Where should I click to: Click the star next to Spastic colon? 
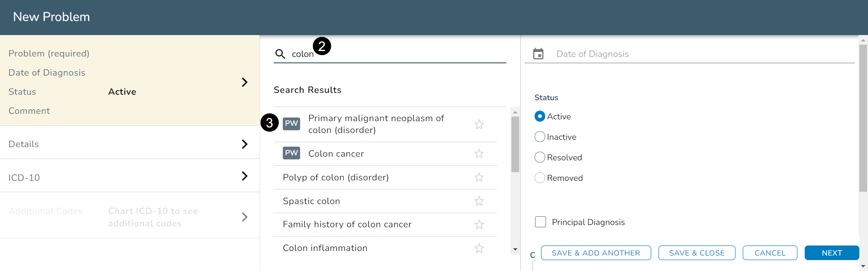[x=479, y=201]
